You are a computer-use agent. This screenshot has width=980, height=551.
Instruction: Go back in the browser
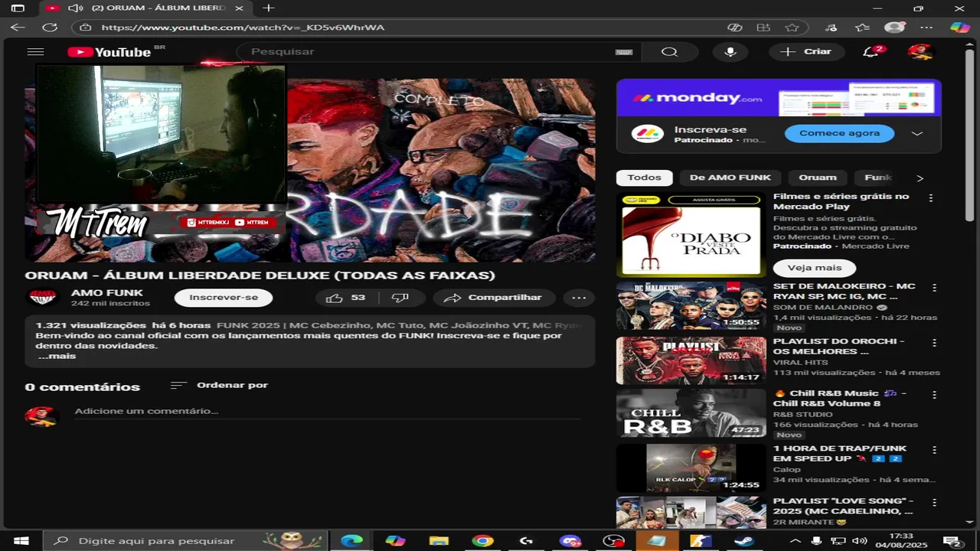click(x=18, y=28)
